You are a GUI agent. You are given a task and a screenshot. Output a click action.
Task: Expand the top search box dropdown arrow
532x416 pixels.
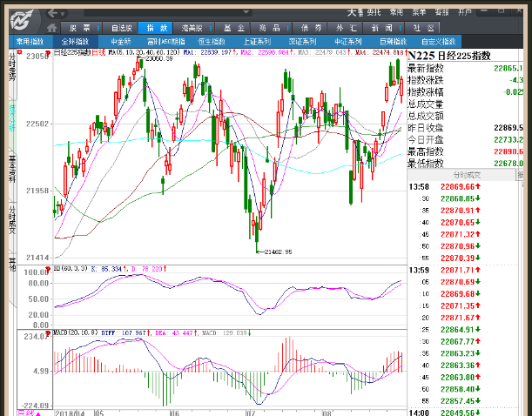[246, 12]
